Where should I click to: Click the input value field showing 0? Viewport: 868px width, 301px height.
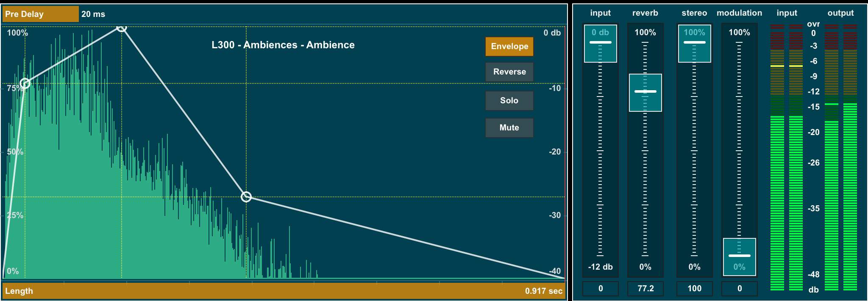601,289
